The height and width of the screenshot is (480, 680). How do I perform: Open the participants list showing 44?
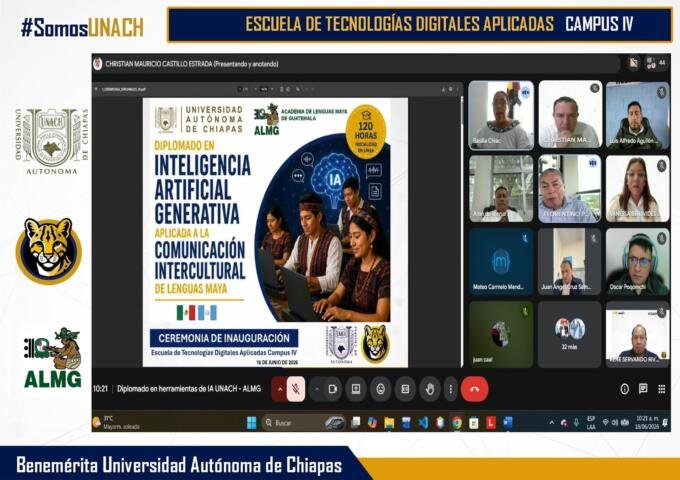click(x=656, y=63)
